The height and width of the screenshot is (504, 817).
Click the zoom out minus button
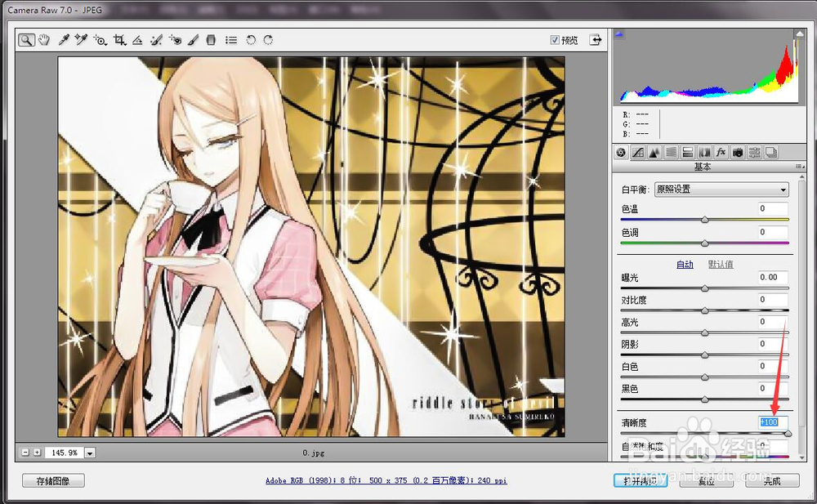[25, 453]
